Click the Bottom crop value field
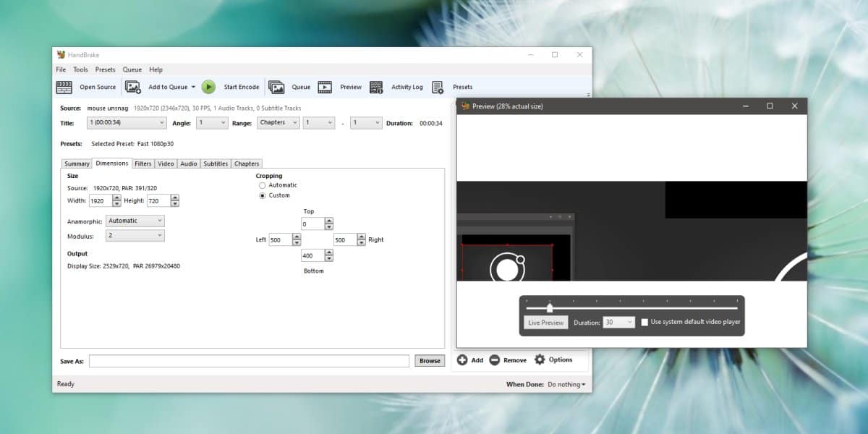This screenshot has width=868, height=434. point(312,255)
